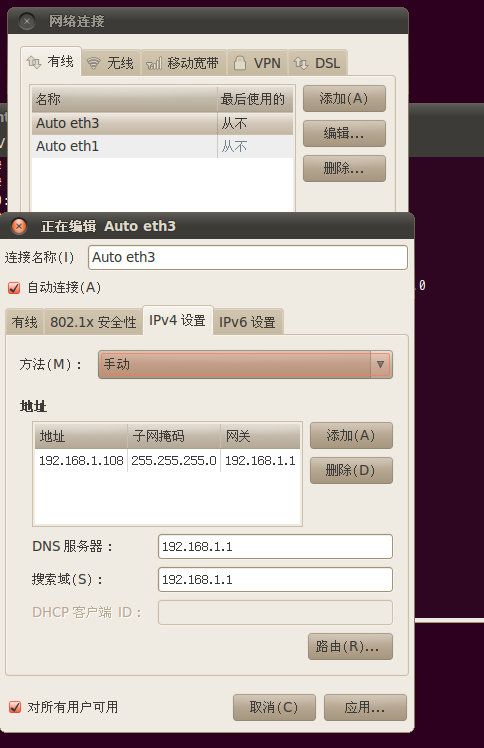Click the 网关 column header
The image size is (484, 748).
pos(260,436)
